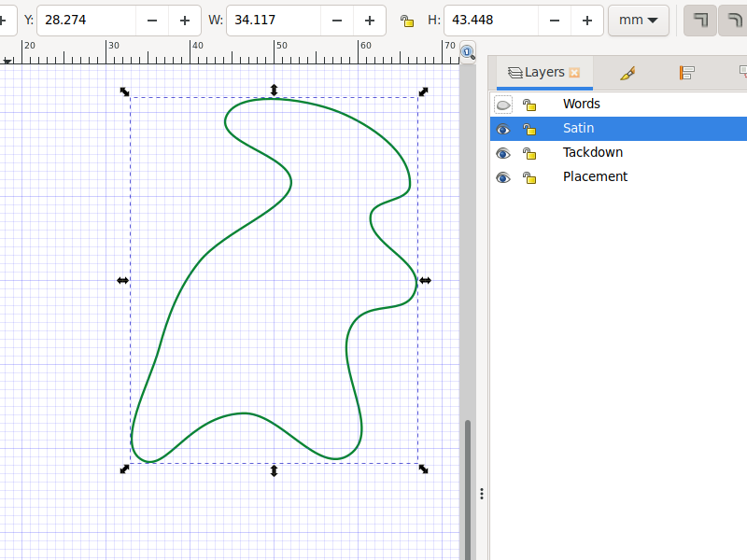Viewport: 747px width, 560px height.
Task: Click the bottom-right scale handle
Action: click(423, 469)
